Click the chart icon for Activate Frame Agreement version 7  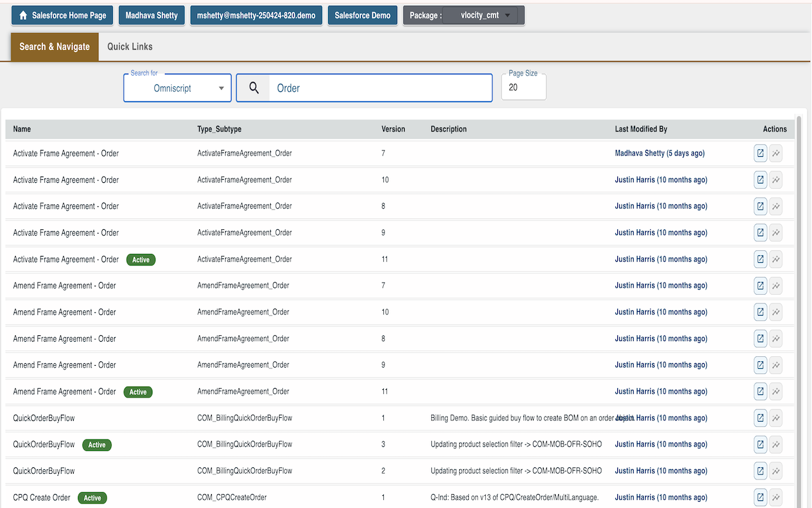(x=776, y=153)
